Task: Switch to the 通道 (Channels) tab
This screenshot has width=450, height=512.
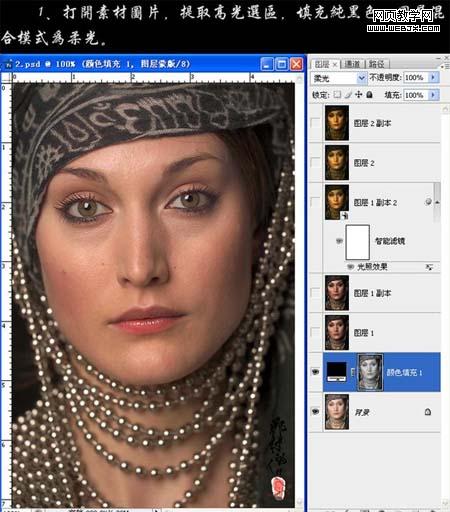Action: coord(352,64)
